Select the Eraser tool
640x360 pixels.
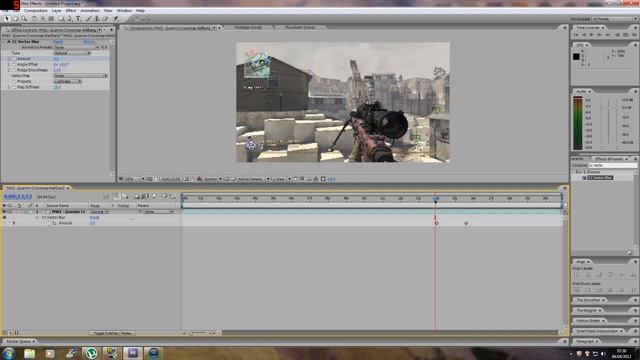coord(105,18)
